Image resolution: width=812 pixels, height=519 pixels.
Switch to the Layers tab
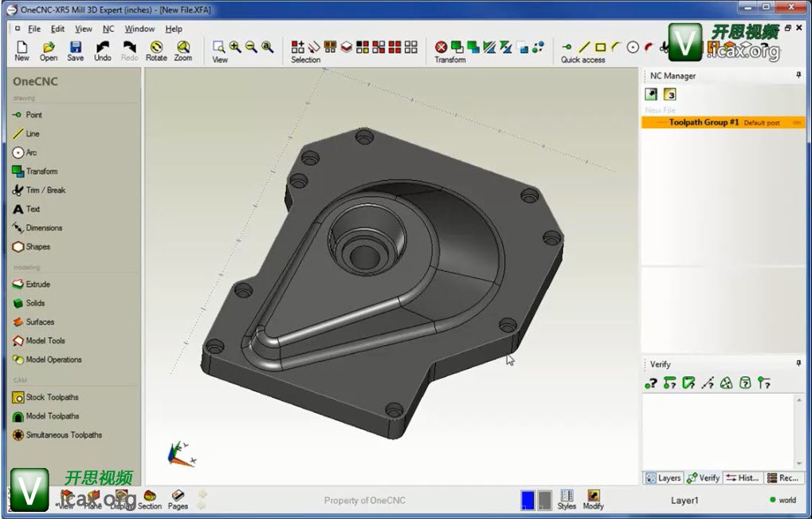663,478
